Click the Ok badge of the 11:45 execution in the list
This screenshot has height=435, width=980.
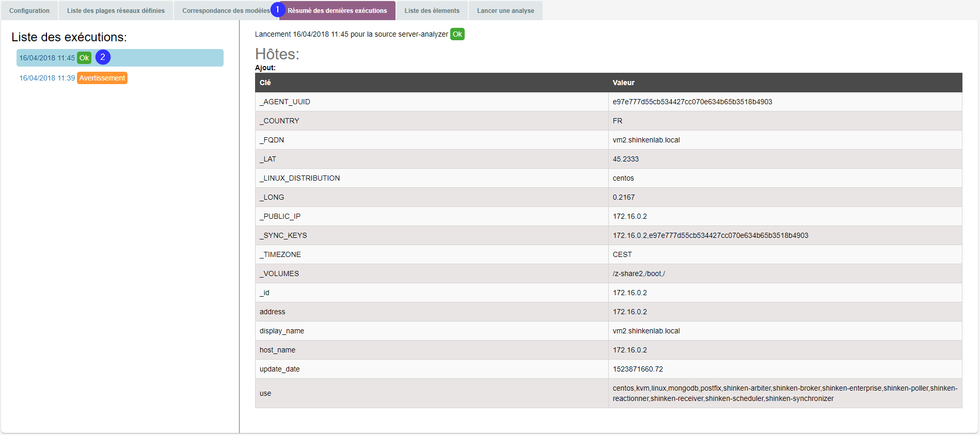coord(84,58)
